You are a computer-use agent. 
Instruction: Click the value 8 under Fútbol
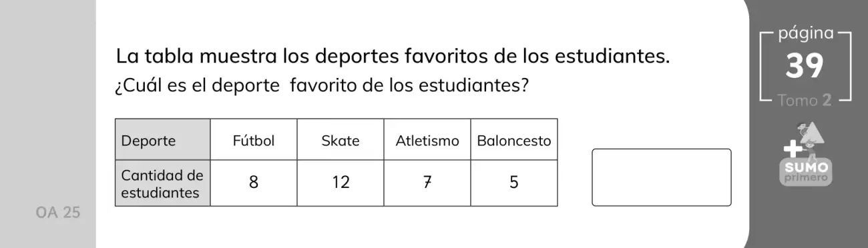coord(254,183)
